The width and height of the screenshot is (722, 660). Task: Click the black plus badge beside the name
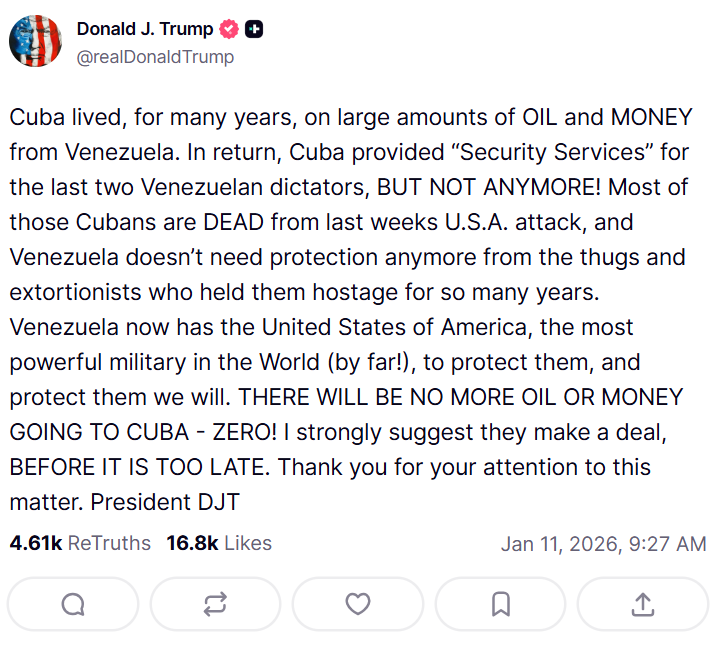coord(255,30)
